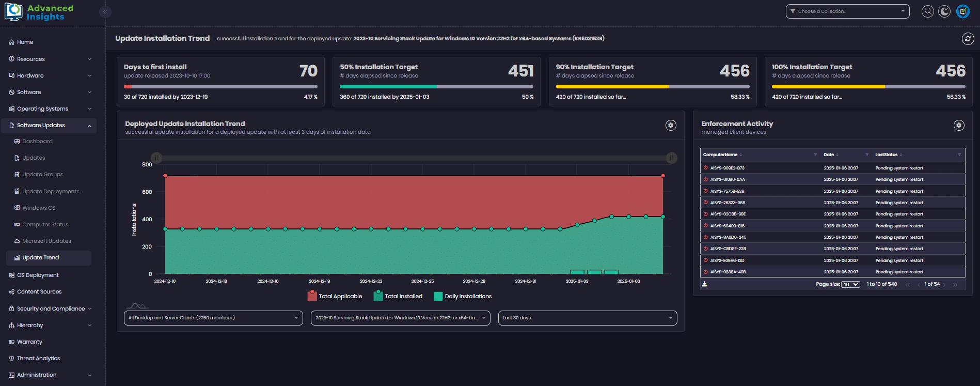Toggle the Daily Installations legend series

[463, 296]
